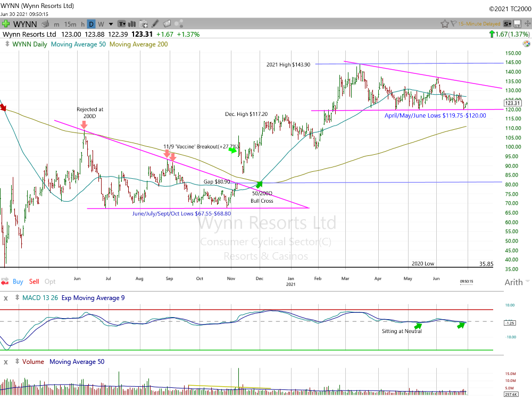Click the '2020 Low' annotation text
Screen dimensions: 532x399
pos(423,264)
